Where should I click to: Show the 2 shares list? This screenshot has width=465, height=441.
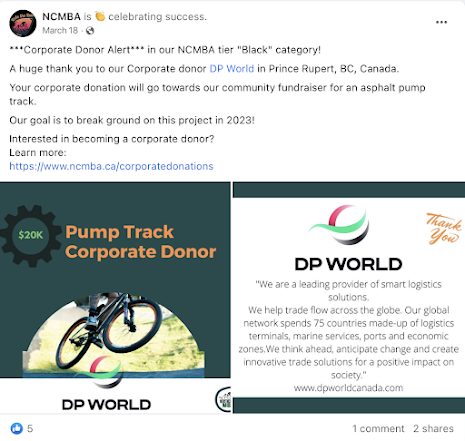click(x=433, y=429)
